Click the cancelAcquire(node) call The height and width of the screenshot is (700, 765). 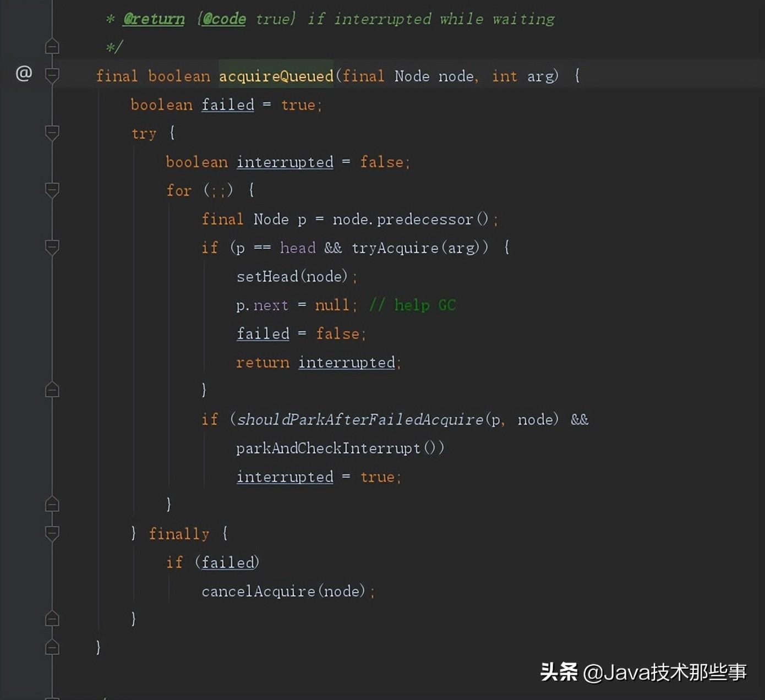[283, 591]
